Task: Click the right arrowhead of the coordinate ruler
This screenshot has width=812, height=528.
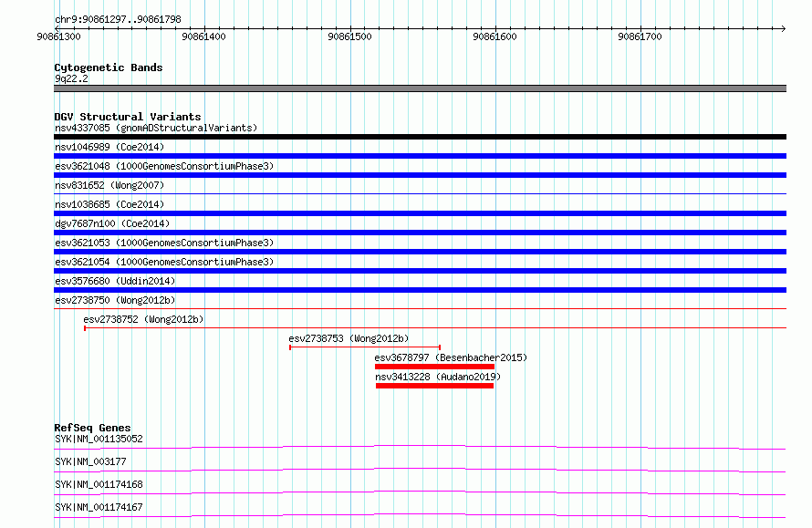Action: point(783,28)
